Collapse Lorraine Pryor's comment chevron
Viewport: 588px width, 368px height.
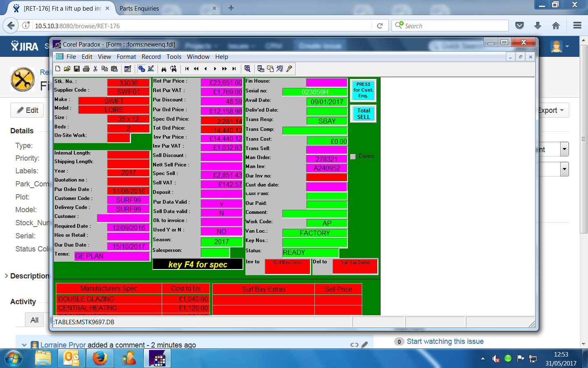point(24,345)
